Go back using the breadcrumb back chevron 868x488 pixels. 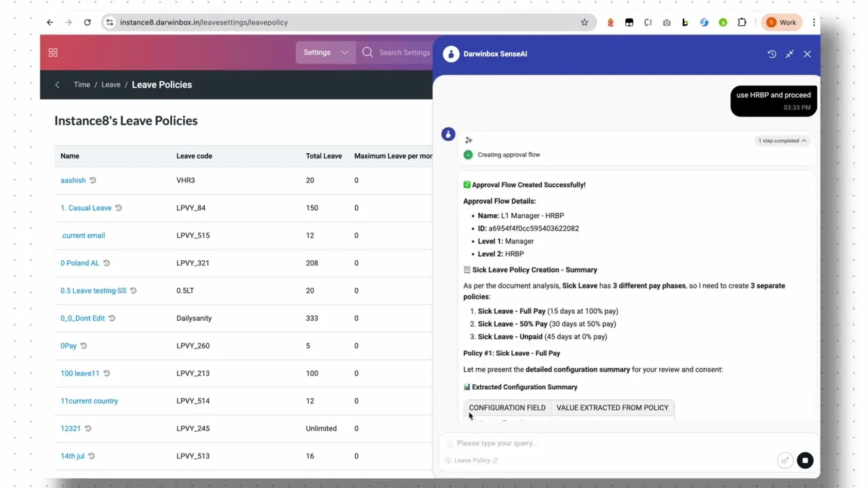57,85
